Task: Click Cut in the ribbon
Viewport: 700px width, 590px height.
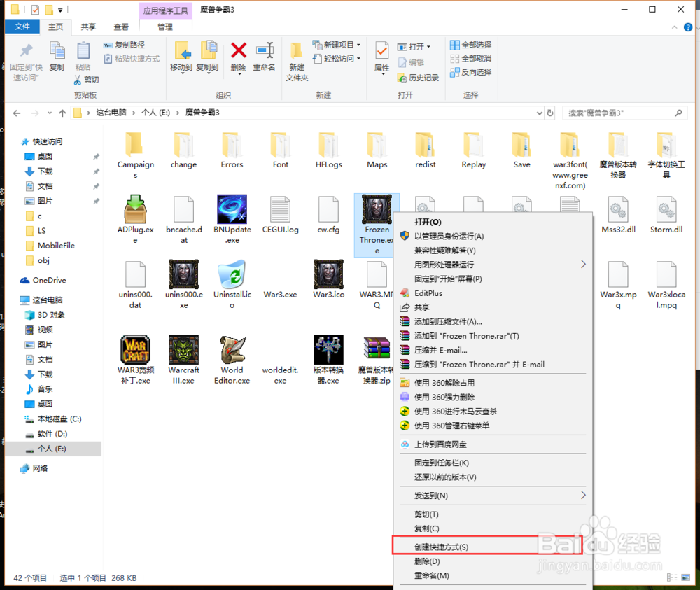Action: (87, 80)
